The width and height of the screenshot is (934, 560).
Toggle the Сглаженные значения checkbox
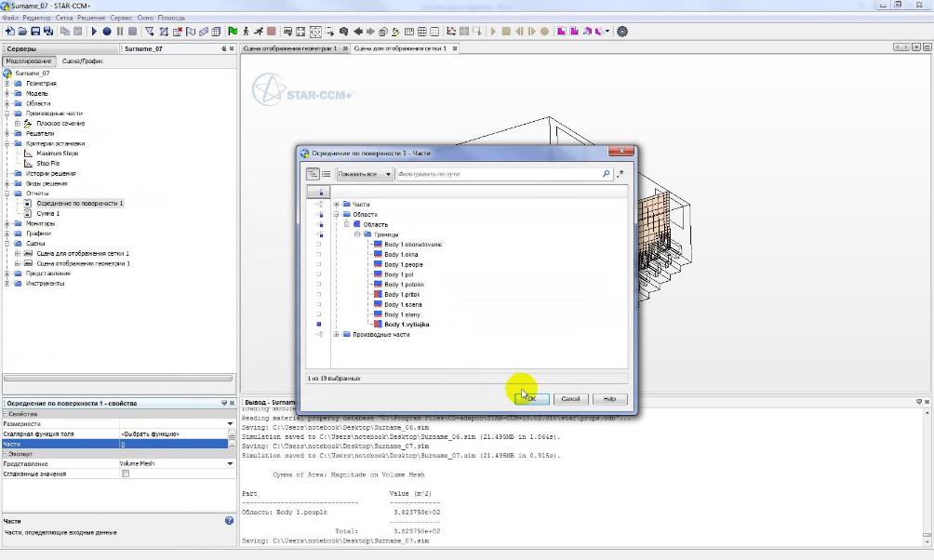tap(126, 473)
